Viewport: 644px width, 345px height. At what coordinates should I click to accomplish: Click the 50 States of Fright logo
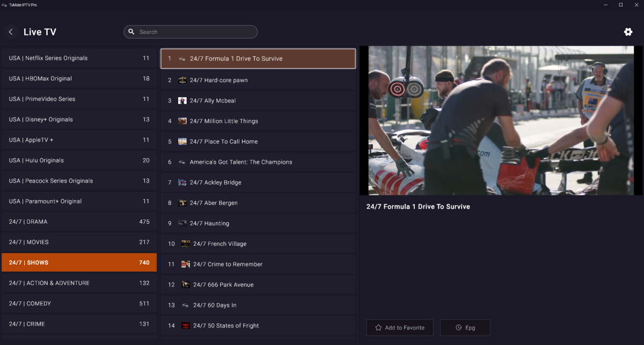(x=186, y=326)
